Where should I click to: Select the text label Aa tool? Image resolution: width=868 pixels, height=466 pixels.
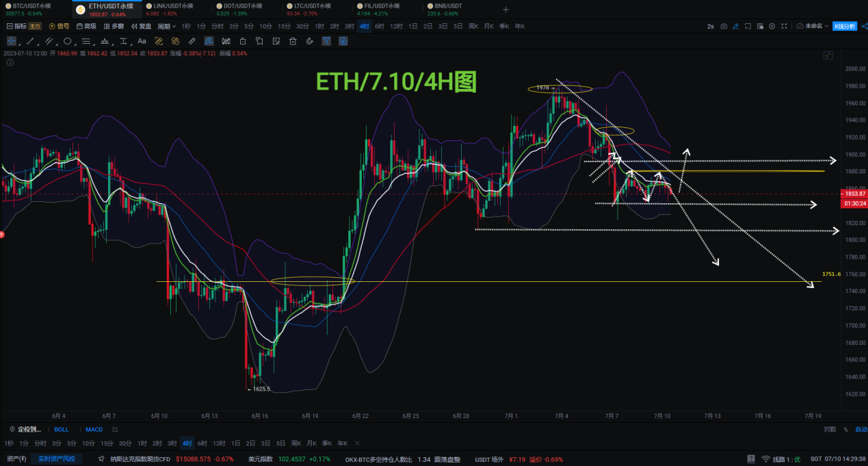(x=142, y=41)
